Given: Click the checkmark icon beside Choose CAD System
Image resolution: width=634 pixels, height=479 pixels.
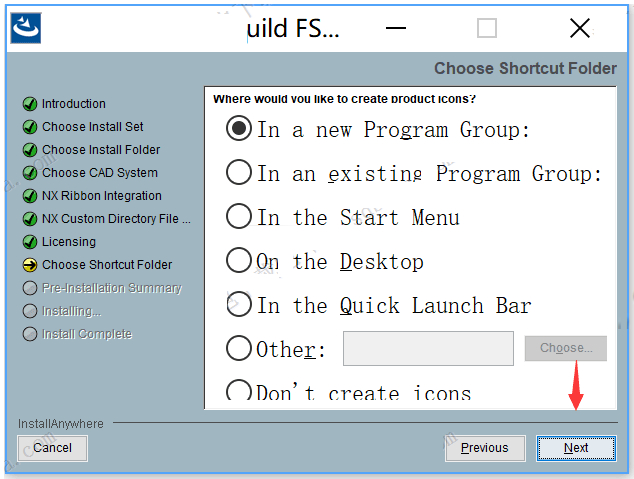Looking at the screenshot, I should point(30,173).
